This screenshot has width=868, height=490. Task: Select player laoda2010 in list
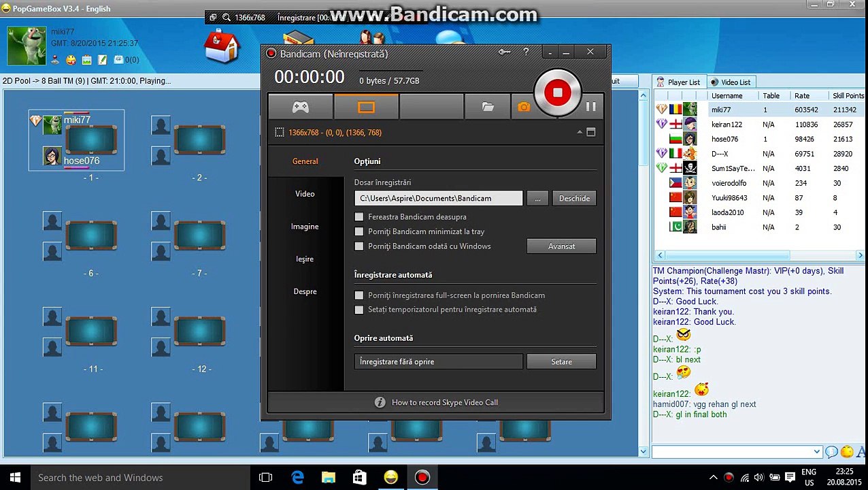[x=758, y=212]
